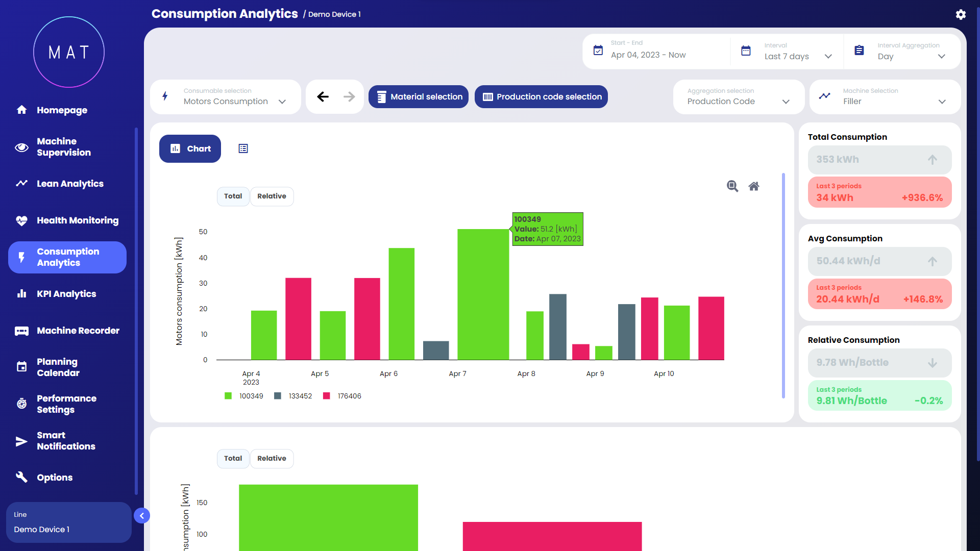This screenshot has height=551, width=980.
Task: Click Production code selection button
Action: pyautogui.click(x=541, y=96)
